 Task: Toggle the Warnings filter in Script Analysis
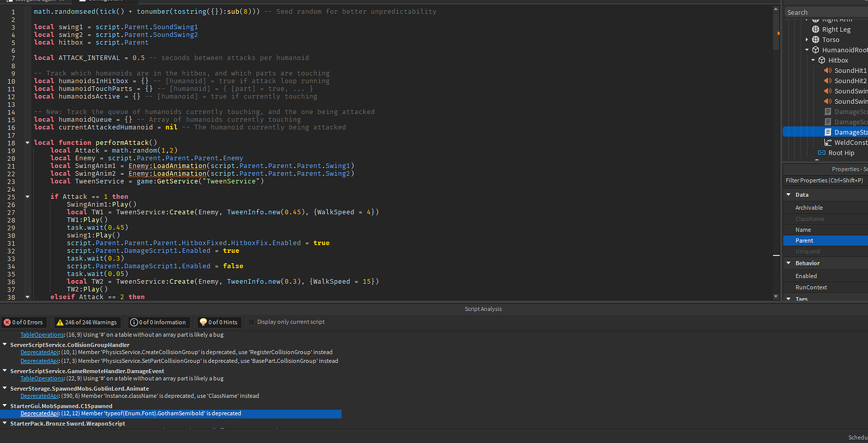[86, 322]
